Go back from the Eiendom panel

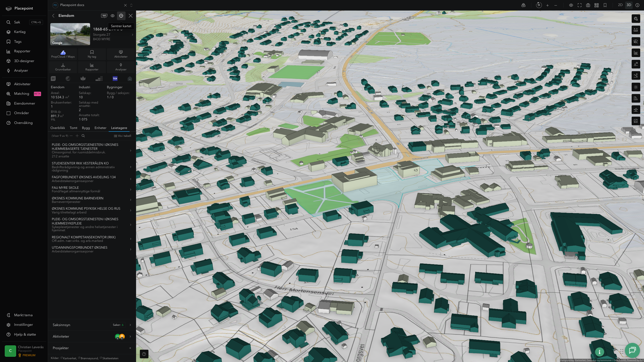[x=53, y=16]
